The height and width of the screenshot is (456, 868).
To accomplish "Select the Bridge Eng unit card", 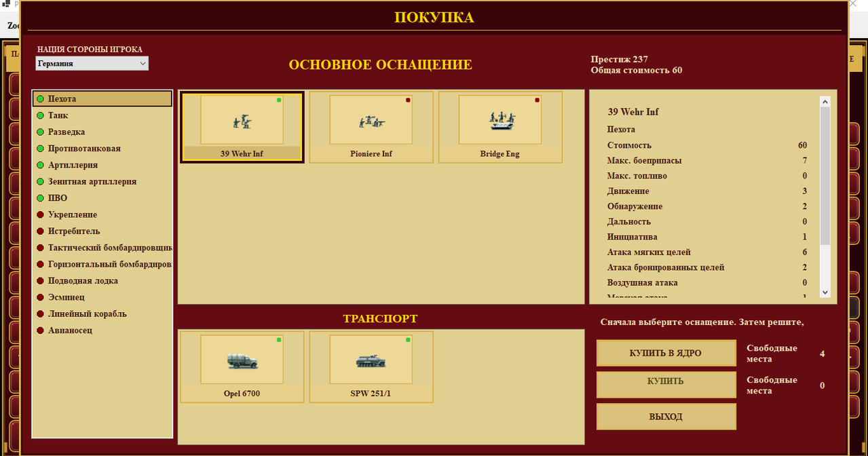I will [x=500, y=128].
